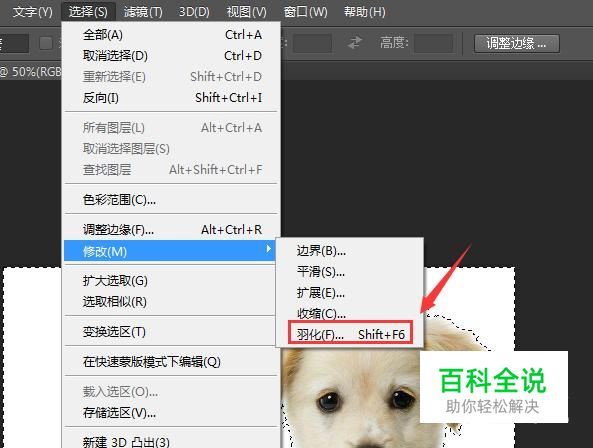Viewport: 593px width, 448px height.
Task: Choose 选取相似(R) menu entry
Action: [x=169, y=302]
